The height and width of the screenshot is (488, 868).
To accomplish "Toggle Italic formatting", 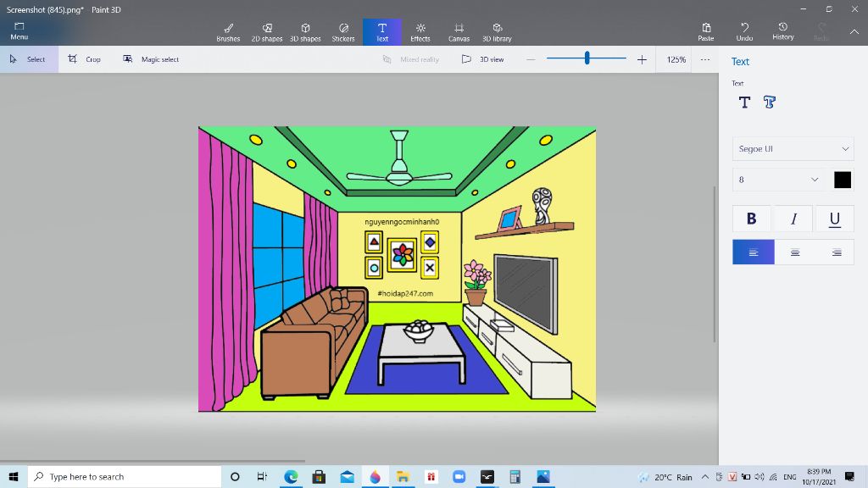I will tap(793, 219).
